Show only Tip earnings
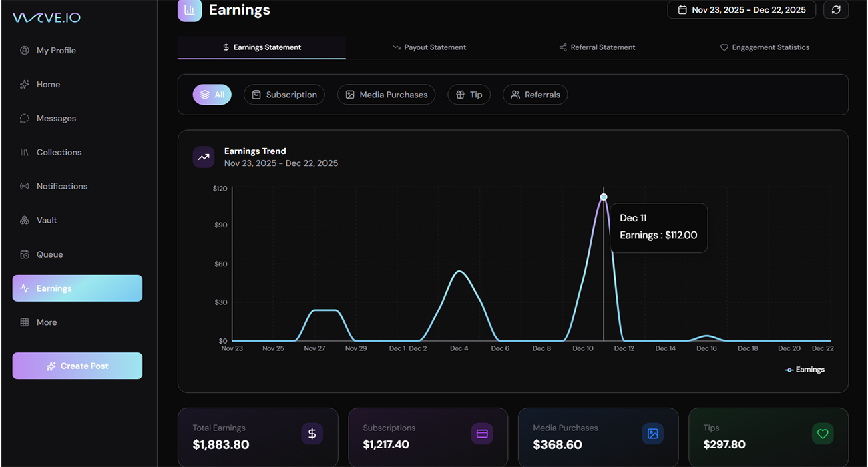Image resolution: width=868 pixels, height=467 pixels. 469,95
